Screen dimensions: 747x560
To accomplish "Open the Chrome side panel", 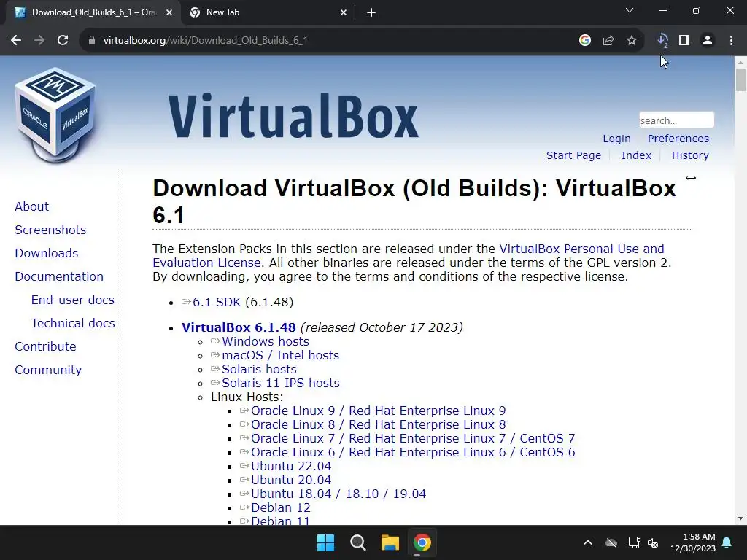I will pos(684,41).
